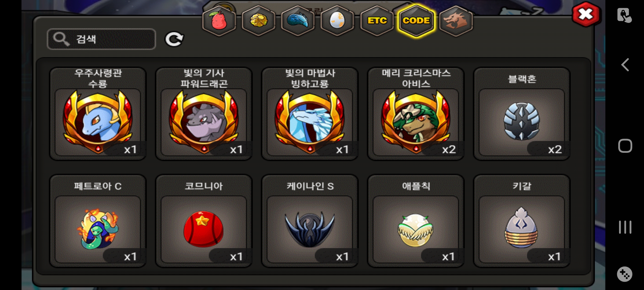Image resolution: width=644 pixels, height=290 pixels.
Task: Focus the 검색 search field
Action: pos(101,39)
